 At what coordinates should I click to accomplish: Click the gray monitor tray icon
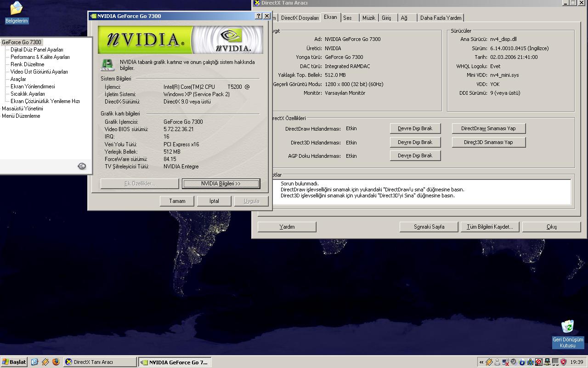555,362
